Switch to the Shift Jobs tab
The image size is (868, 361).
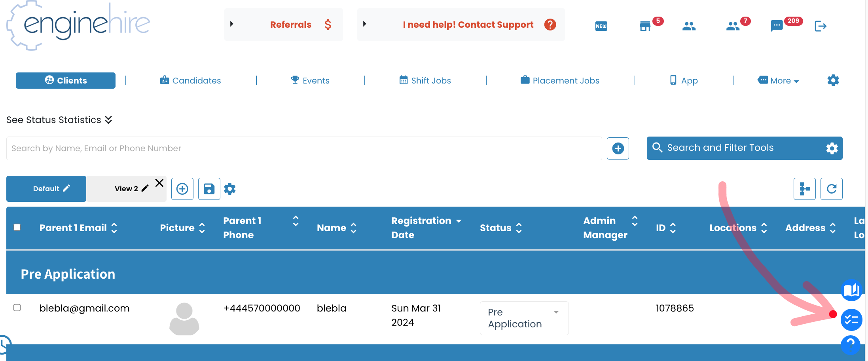click(x=425, y=80)
